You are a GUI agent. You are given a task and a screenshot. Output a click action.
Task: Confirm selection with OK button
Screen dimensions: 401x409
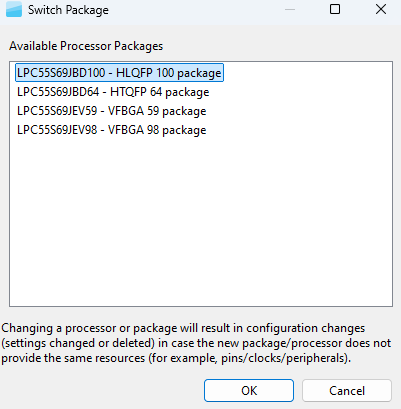click(249, 390)
